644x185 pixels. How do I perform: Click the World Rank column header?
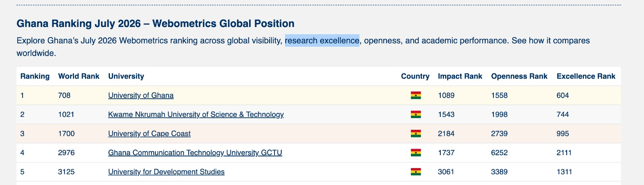79,76
